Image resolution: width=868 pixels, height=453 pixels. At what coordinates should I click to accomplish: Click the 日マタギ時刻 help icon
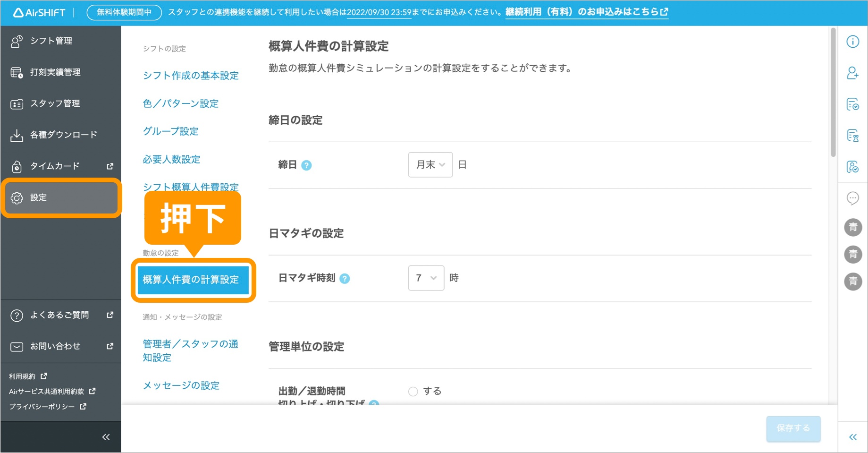[x=345, y=279]
